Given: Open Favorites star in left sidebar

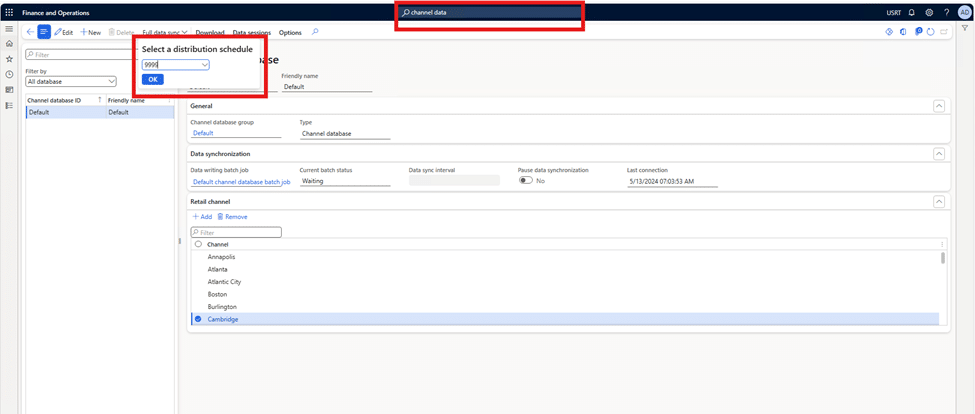Looking at the screenshot, I should coord(9,59).
